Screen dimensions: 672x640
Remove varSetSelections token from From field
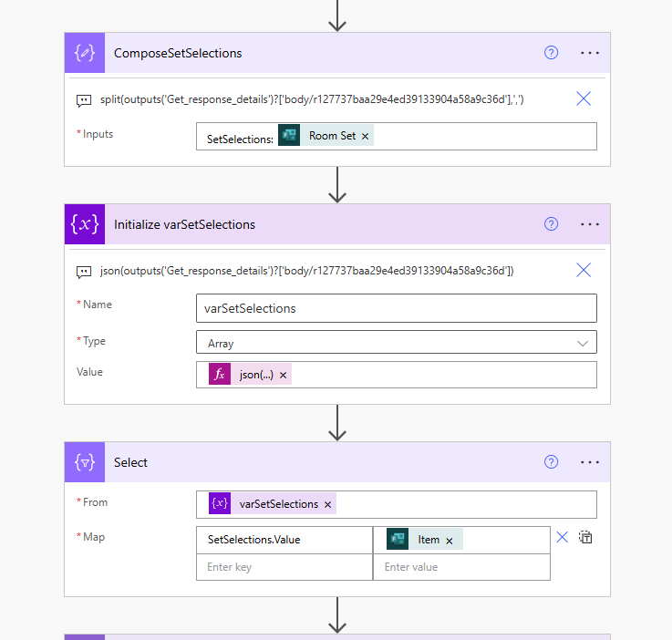click(x=327, y=504)
